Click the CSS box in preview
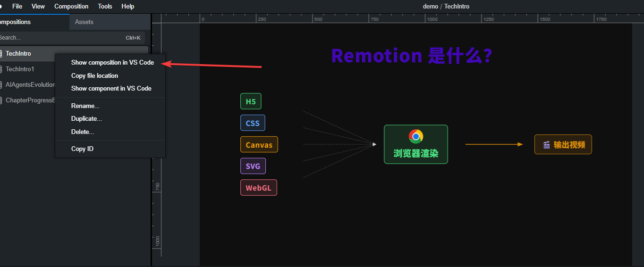 click(x=253, y=123)
